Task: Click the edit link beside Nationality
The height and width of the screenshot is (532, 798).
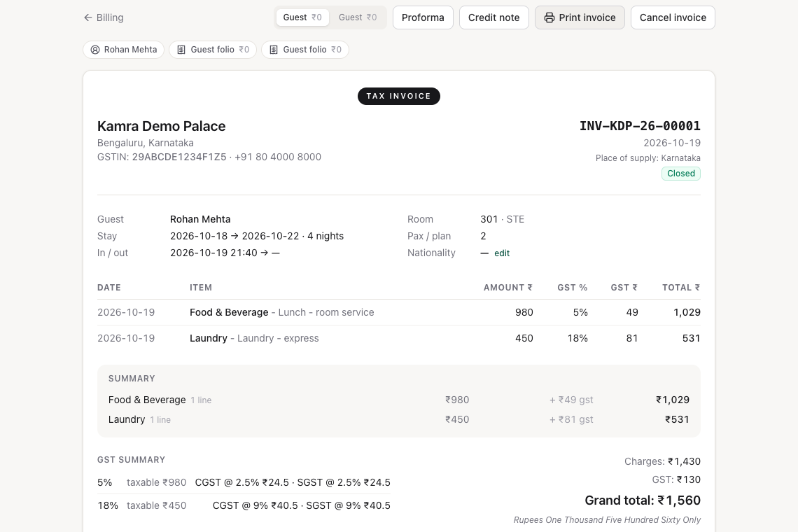Action: tap(502, 253)
